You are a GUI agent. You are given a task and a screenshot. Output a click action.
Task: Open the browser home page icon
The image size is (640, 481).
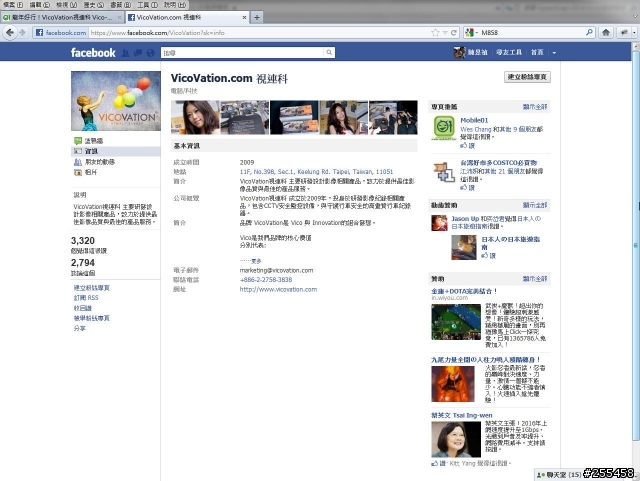[x=606, y=33]
